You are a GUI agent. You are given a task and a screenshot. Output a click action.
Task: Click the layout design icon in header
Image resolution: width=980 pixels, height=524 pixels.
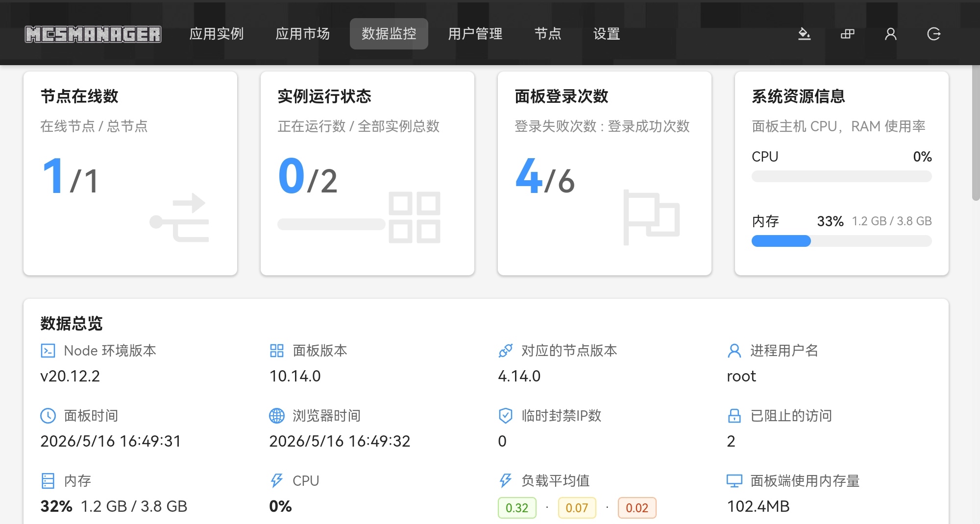pyautogui.click(x=847, y=34)
